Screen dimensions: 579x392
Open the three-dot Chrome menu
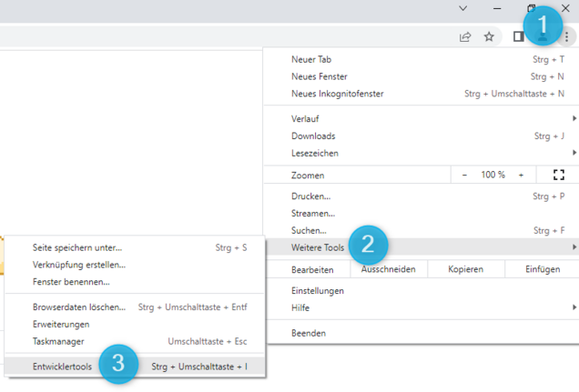click(x=566, y=36)
